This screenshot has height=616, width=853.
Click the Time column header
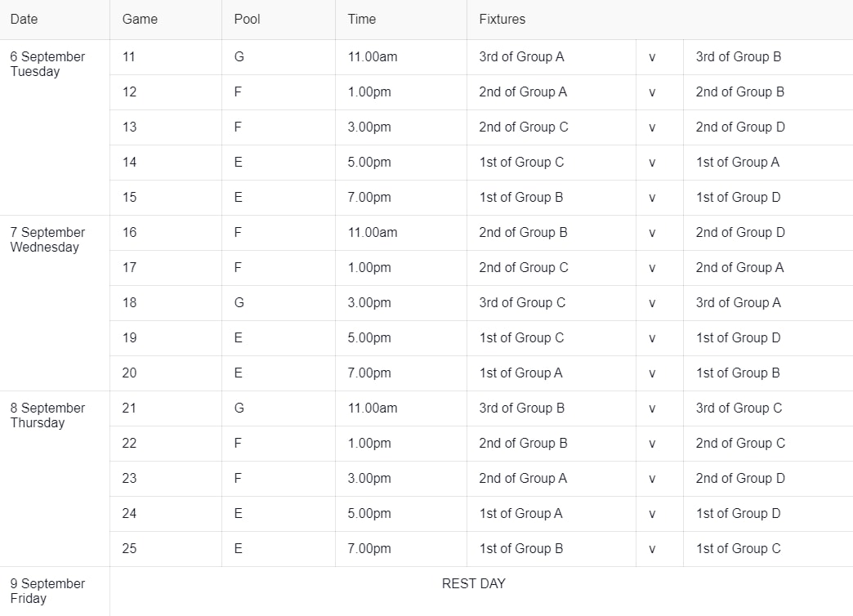point(362,19)
